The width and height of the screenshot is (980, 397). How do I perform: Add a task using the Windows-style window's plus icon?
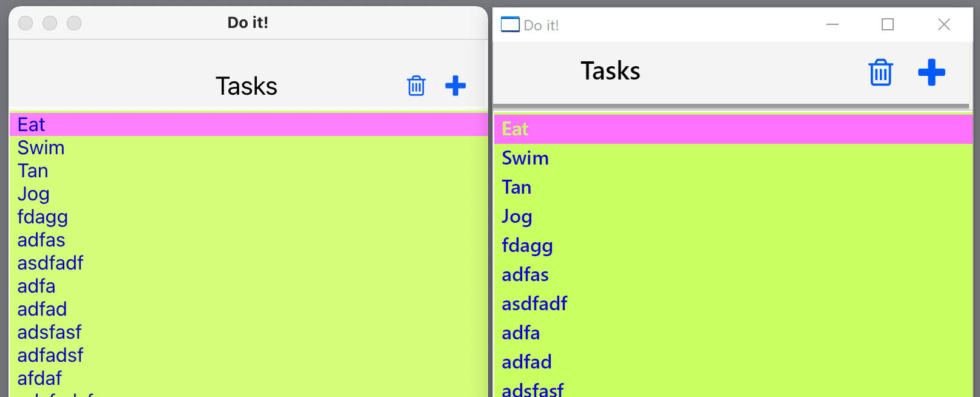(931, 73)
